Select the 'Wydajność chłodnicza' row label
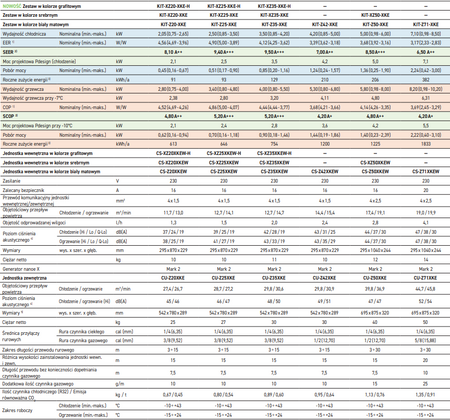This screenshot has width=450, height=420. pyautogui.click(x=24, y=34)
